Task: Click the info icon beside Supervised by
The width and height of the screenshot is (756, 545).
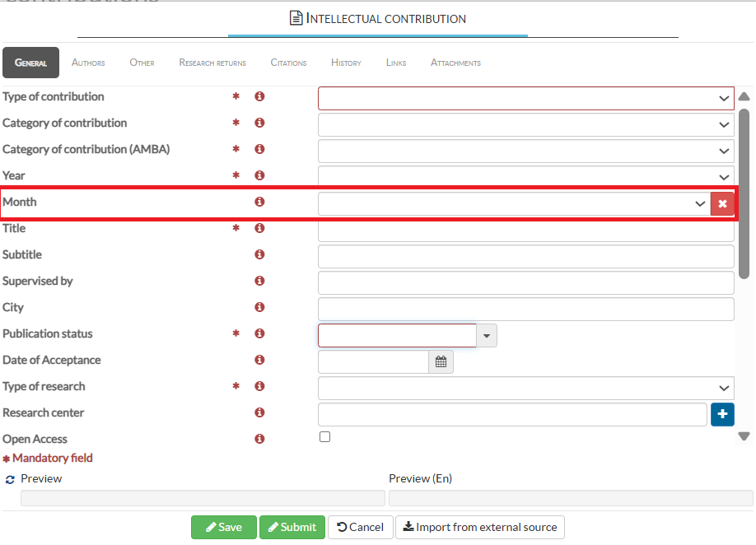Action: pos(259,282)
